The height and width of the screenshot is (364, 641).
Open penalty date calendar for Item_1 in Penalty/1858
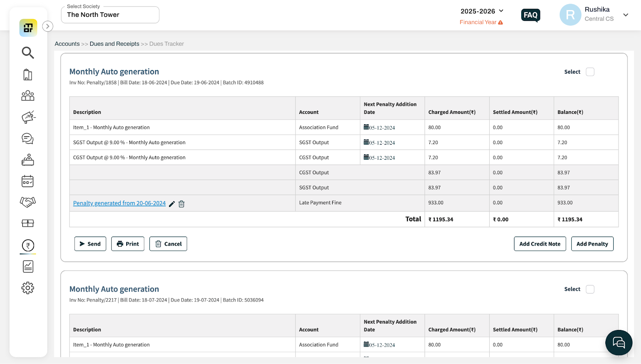[x=366, y=127]
